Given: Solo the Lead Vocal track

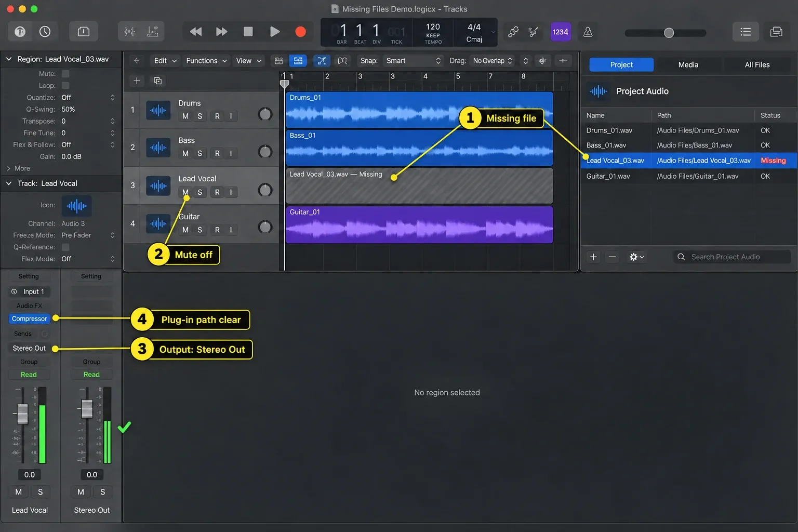Looking at the screenshot, I should click(200, 192).
